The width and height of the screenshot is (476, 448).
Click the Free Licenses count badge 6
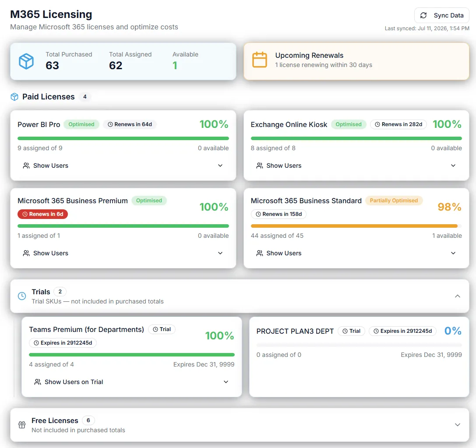(x=88, y=420)
